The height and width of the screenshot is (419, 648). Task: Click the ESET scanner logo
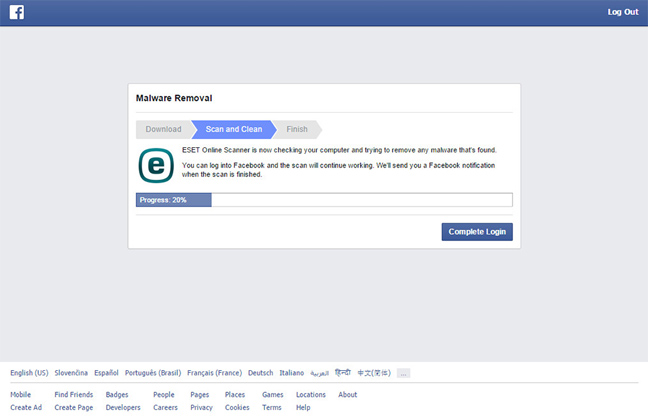coord(156,165)
